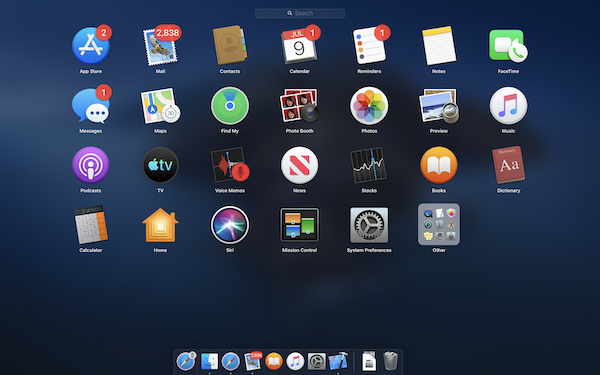Open Music in the Dock

pyautogui.click(x=295, y=361)
